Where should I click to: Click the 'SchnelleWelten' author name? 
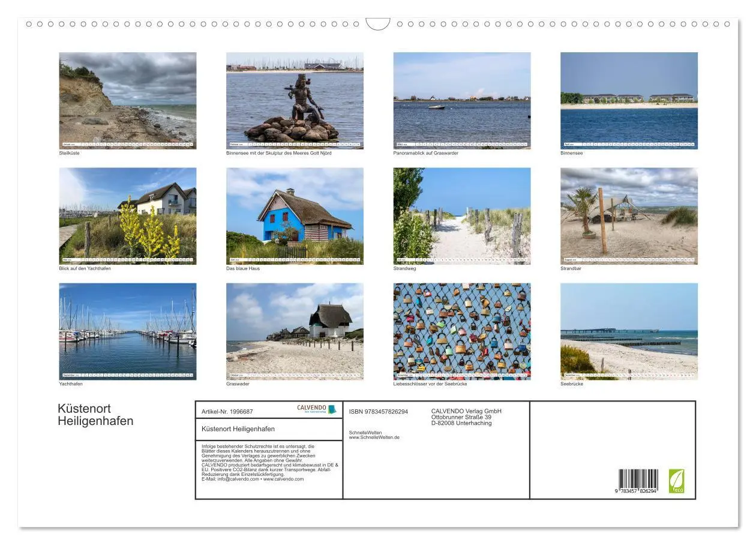[365, 433]
